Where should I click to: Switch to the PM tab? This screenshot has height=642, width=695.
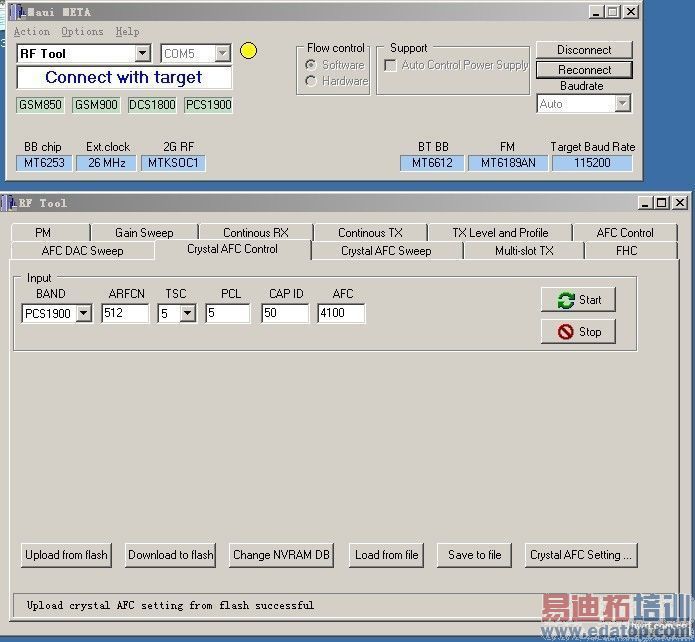pyautogui.click(x=50, y=233)
